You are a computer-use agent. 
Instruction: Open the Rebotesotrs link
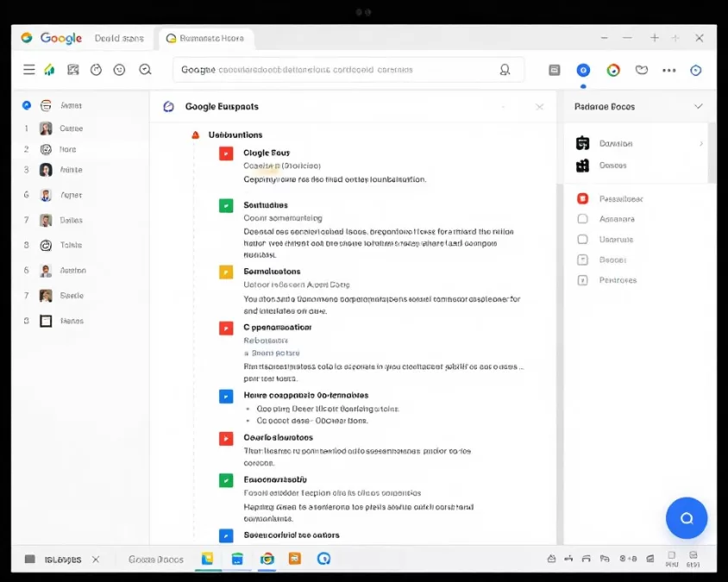click(266, 341)
